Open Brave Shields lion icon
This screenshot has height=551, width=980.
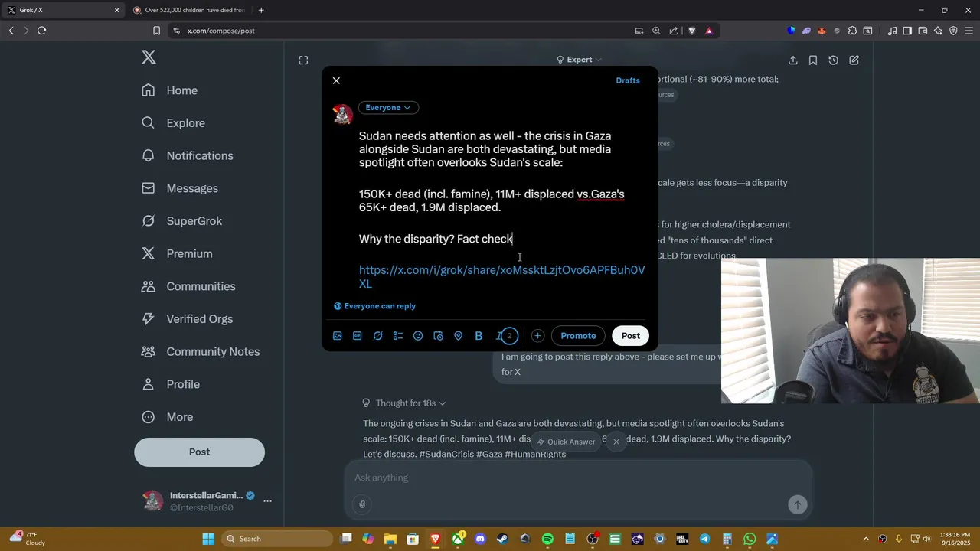pos(691,31)
